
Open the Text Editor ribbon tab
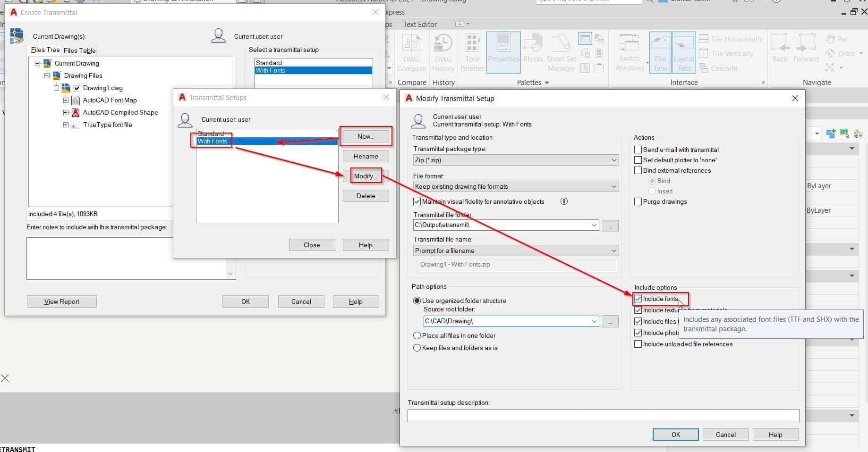click(x=420, y=25)
